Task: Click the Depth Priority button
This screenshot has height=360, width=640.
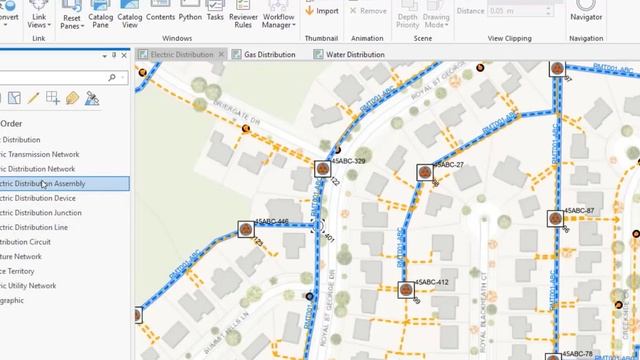Action: coord(407,15)
